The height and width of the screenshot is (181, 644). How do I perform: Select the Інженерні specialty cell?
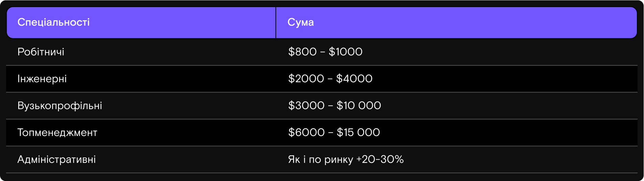tap(42, 79)
